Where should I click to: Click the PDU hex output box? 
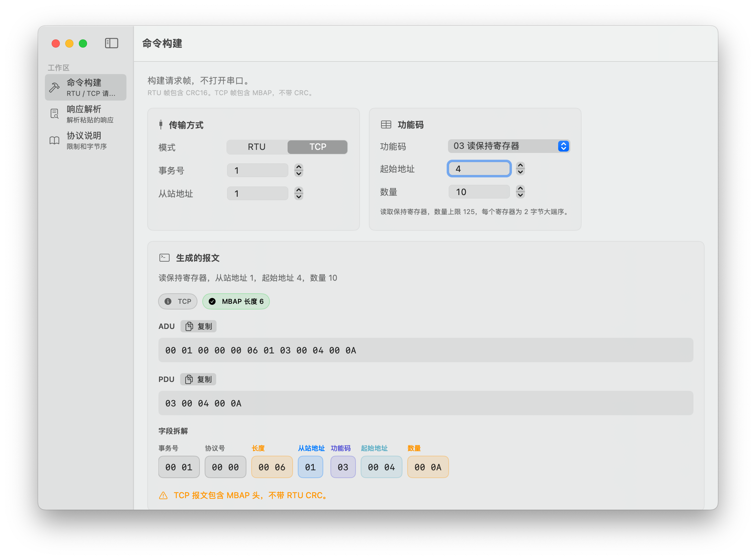tap(426, 403)
